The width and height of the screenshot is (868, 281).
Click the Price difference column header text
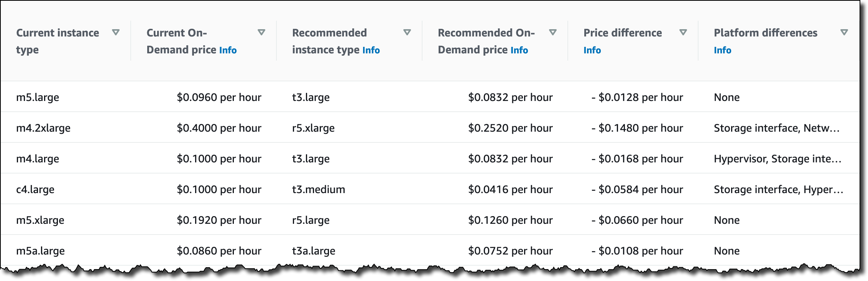623,33
